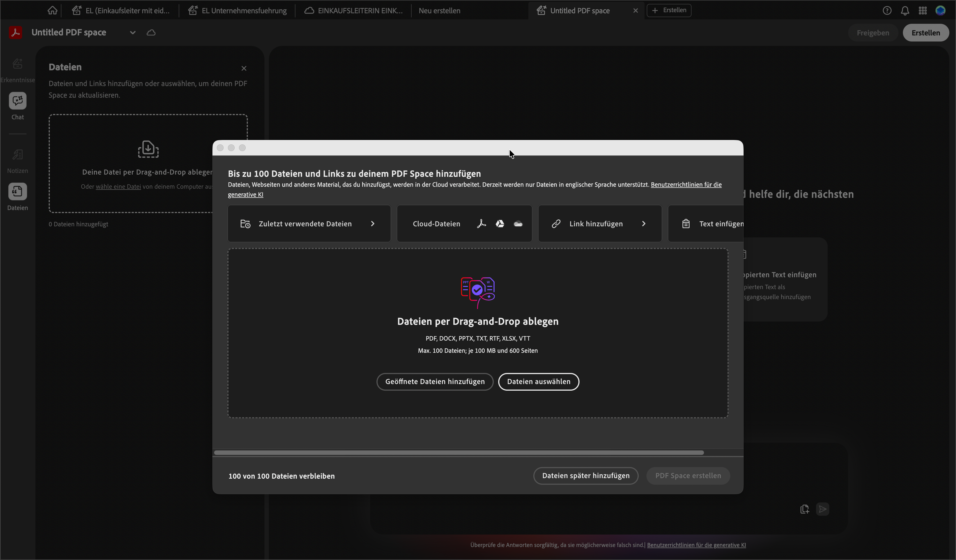
Task: Switch to the Neu erstellen tab
Action: click(439, 11)
